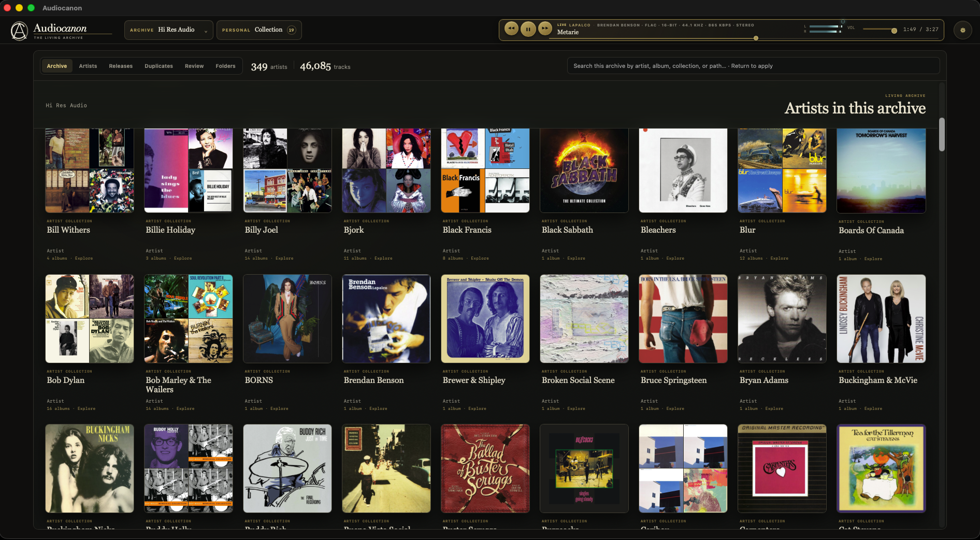Click Explore under Bill Withers
Viewport: 980px width, 540px height.
click(x=84, y=258)
